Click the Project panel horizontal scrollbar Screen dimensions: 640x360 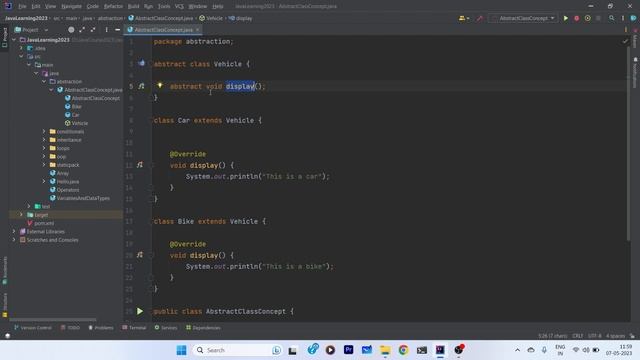pos(53,320)
